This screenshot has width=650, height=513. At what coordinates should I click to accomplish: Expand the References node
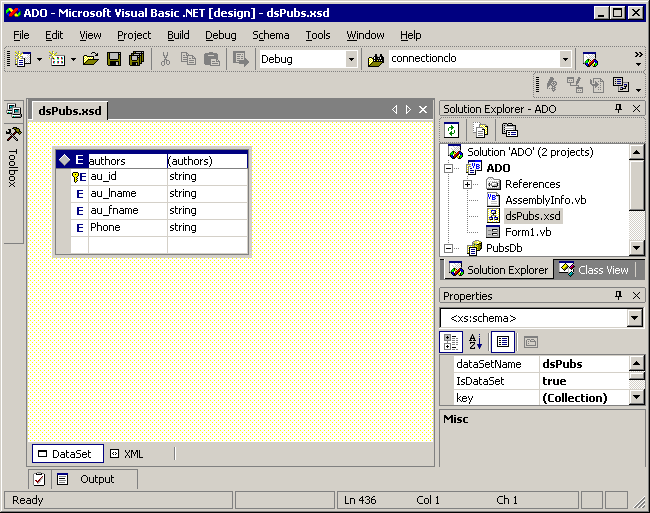click(467, 184)
